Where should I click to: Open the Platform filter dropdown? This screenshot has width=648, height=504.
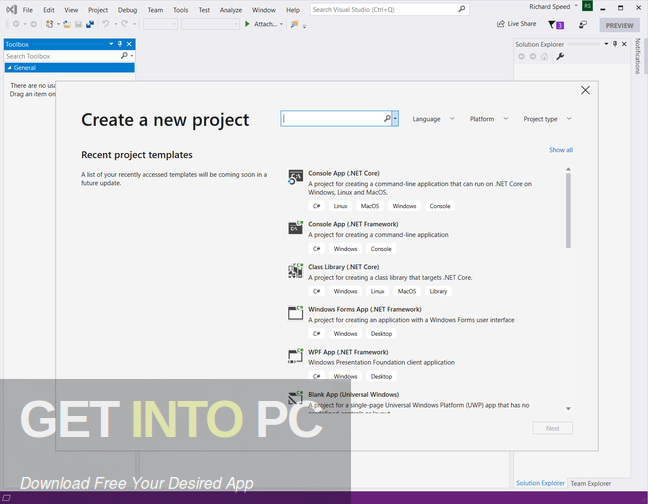tap(489, 119)
